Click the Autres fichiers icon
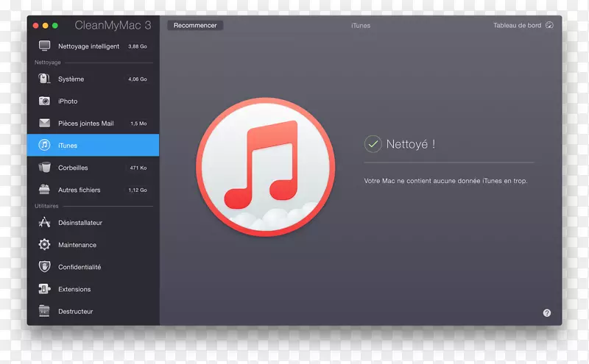This screenshot has width=589, height=364. [44, 190]
